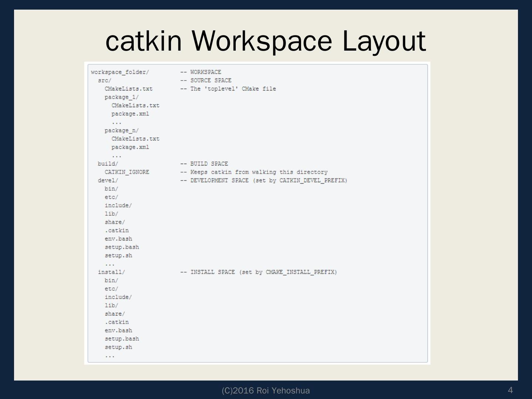Click the src/ directory entry
The width and height of the screenshot is (532, 399).
click(x=105, y=81)
